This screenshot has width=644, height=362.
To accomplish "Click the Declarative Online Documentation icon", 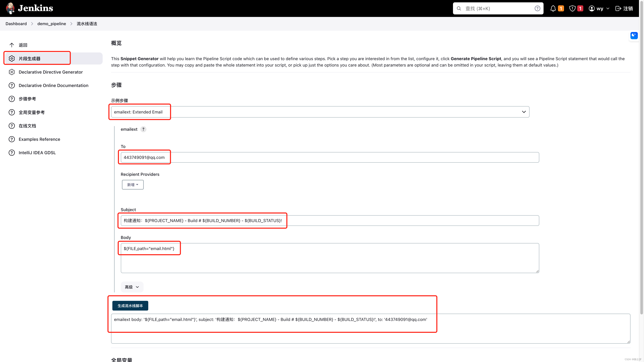I will [x=12, y=85].
